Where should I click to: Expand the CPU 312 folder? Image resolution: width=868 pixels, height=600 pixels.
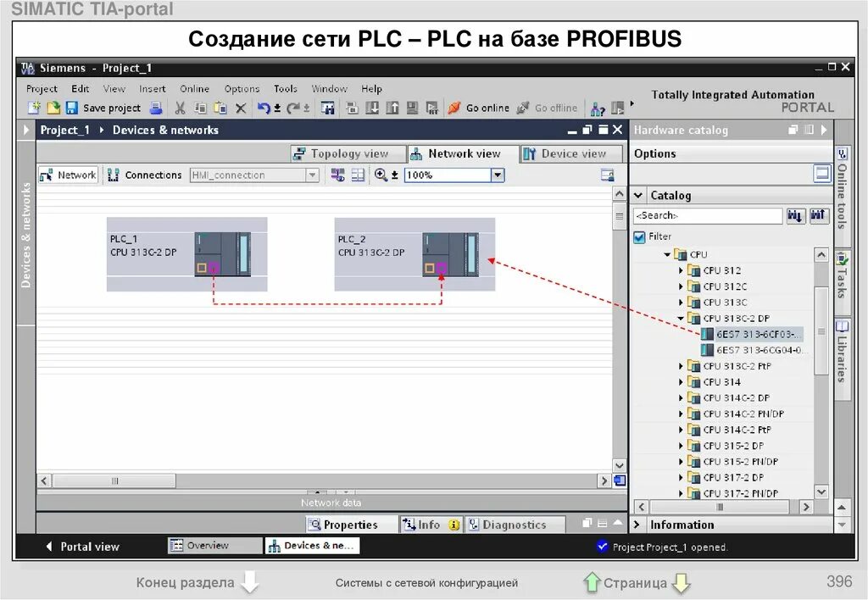681,270
